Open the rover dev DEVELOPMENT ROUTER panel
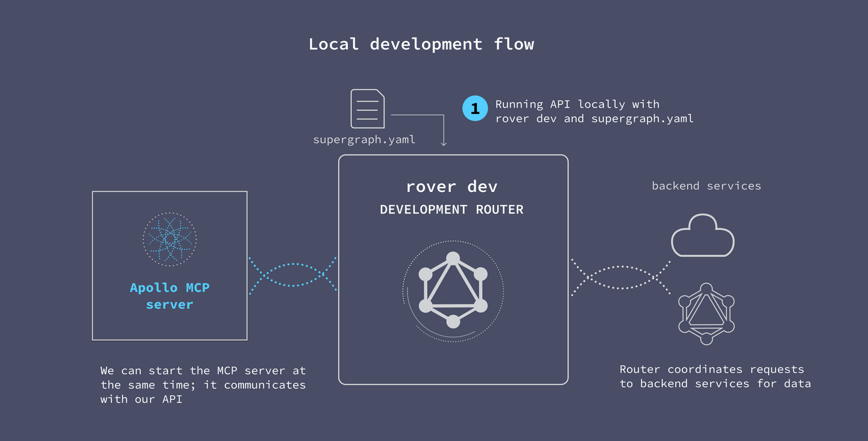The height and width of the screenshot is (441, 868). 453,268
